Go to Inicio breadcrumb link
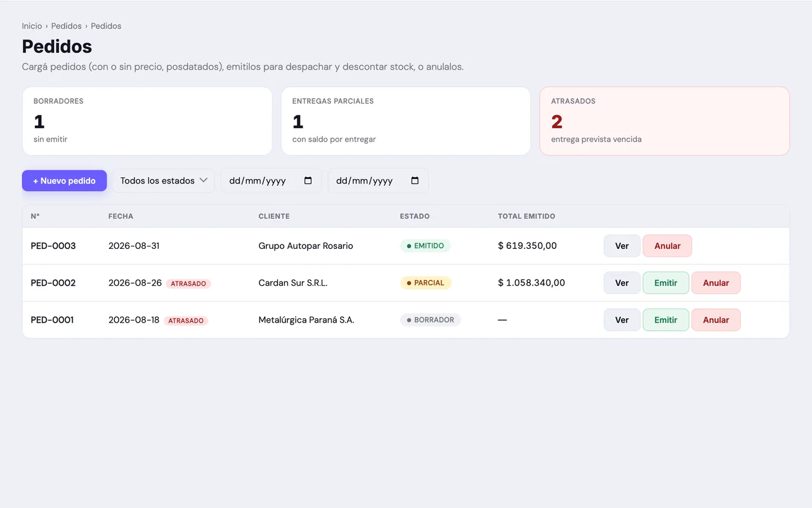This screenshot has width=812, height=508. 32,26
